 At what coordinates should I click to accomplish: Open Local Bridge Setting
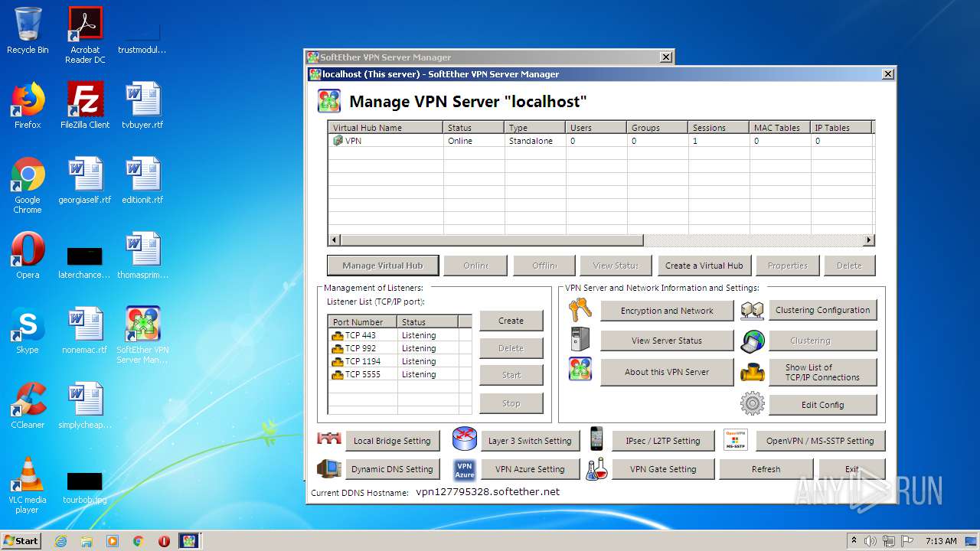392,441
